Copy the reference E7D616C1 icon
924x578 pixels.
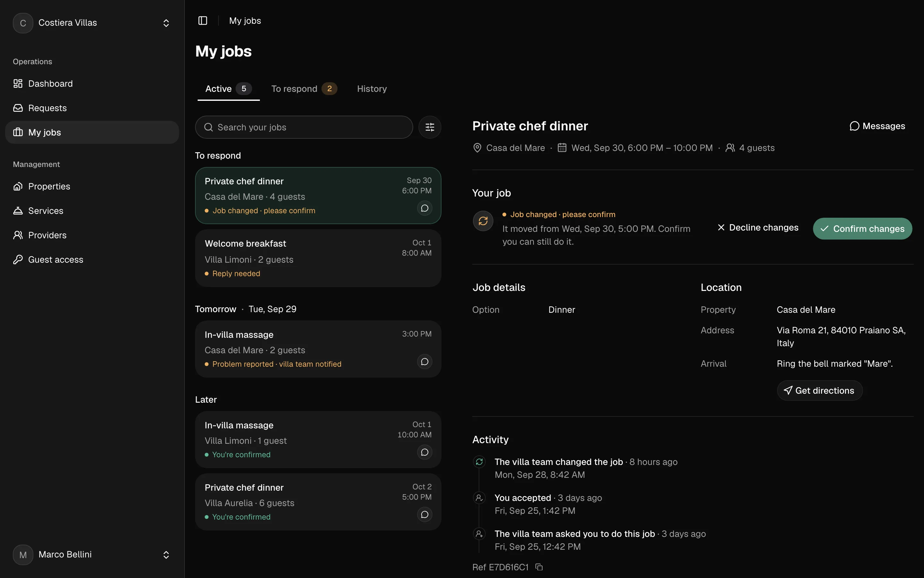click(x=539, y=567)
